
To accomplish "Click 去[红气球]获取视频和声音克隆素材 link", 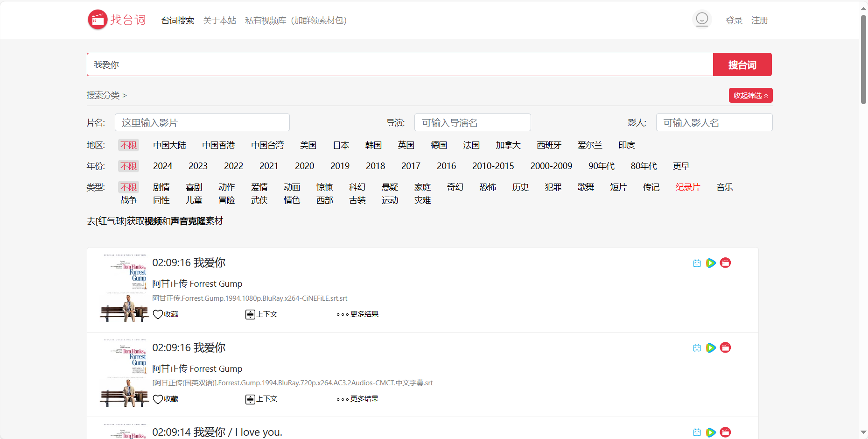I will [155, 221].
